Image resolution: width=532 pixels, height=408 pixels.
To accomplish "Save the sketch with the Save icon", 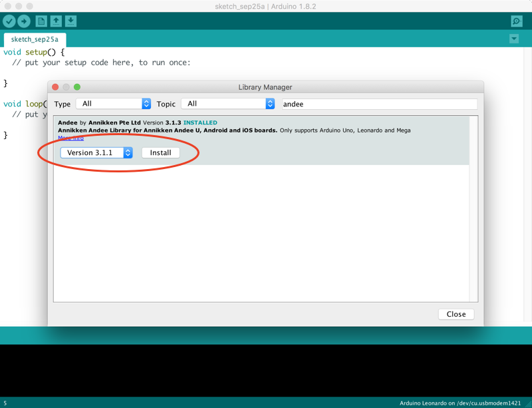I will [70, 21].
